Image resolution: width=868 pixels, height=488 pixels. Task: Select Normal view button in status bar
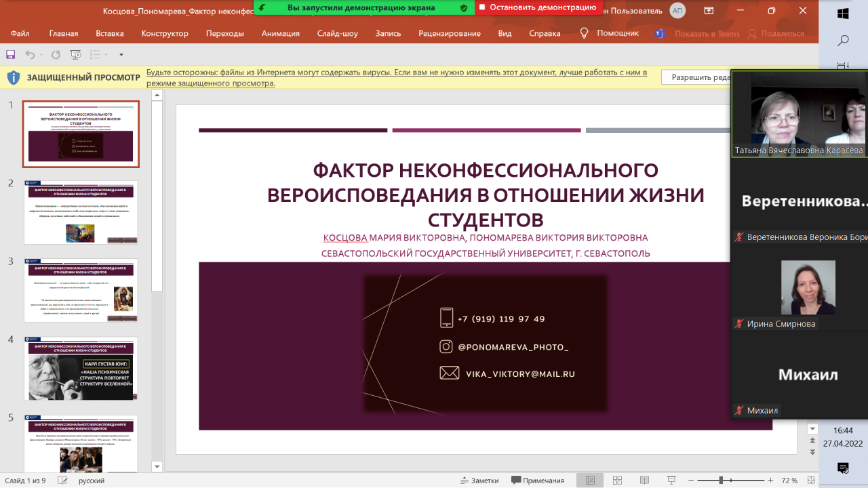coord(590,481)
